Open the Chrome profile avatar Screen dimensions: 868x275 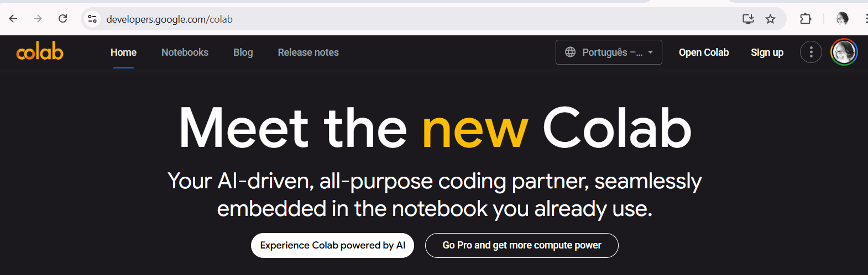pyautogui.click(x=842, y=19)
